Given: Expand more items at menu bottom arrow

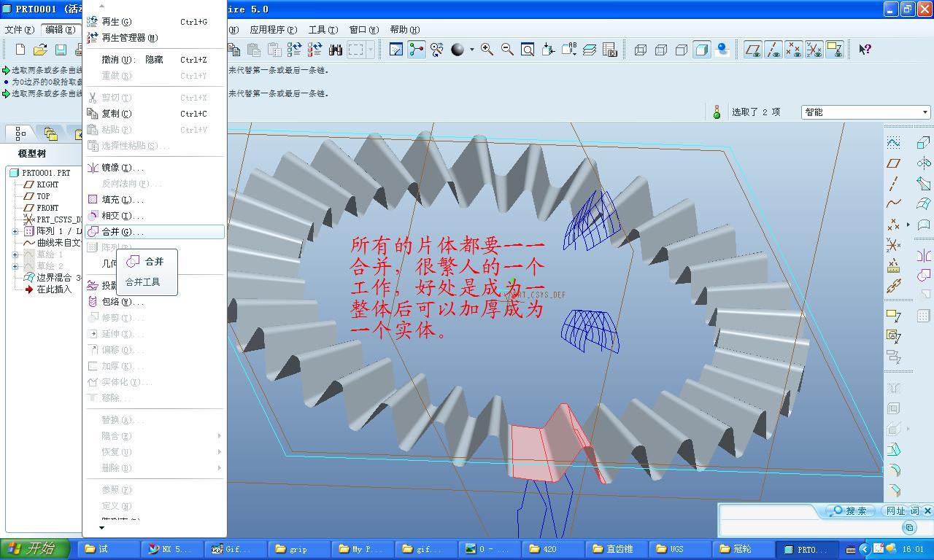Looking at the screenshot, I should pyautogui.click(x=101, y=527).
